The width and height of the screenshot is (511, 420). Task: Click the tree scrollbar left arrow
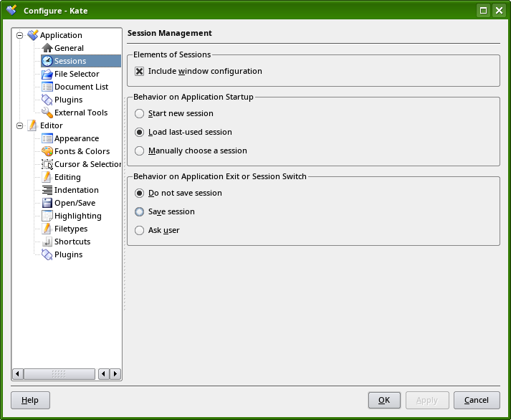coord(18,373)
